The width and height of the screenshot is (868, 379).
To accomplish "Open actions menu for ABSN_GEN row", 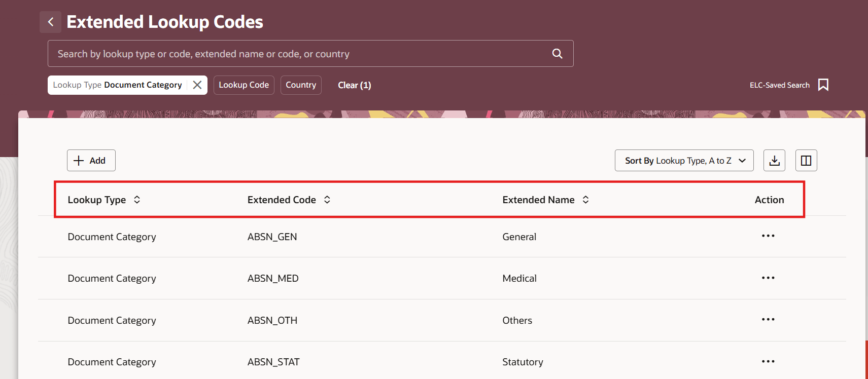I will click(768, 236).
